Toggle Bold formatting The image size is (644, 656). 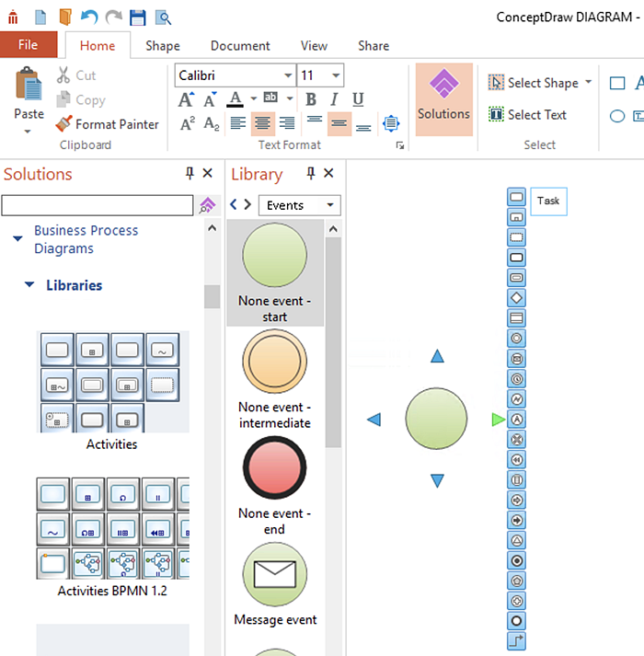[310, 99]
